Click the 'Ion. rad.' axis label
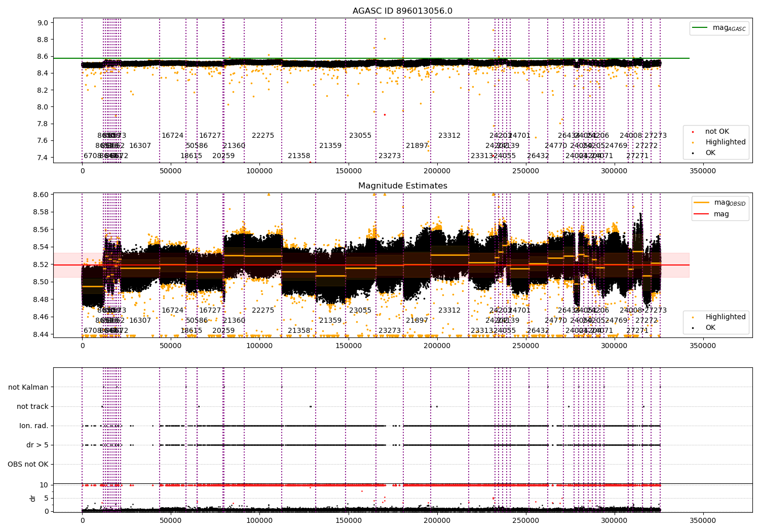The height and width of the screenshot is (532, 760). tap(34, 426)
